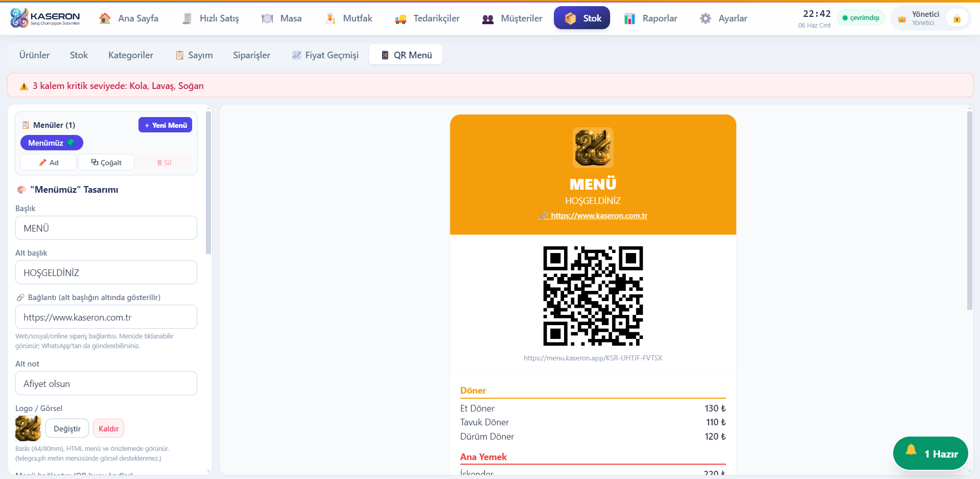Click the Bağlantı URL input field
This screenshot has height=479, width=980.
[106, 317]
